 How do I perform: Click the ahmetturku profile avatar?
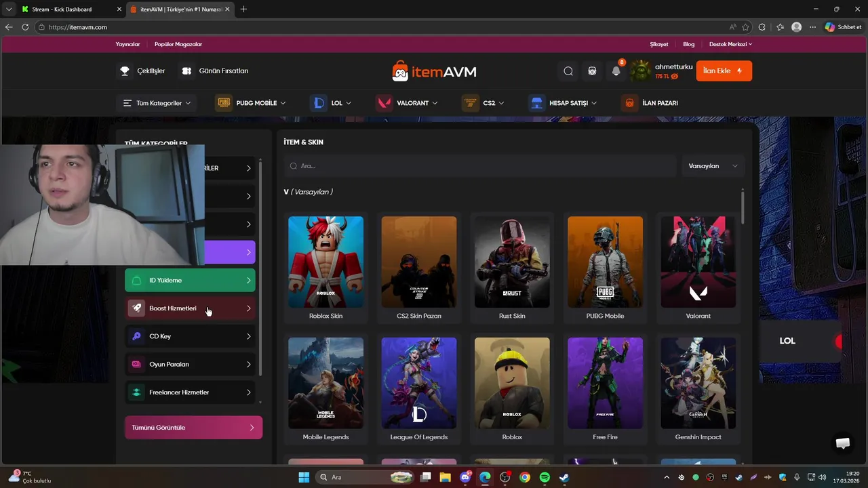tap(641, 71)
